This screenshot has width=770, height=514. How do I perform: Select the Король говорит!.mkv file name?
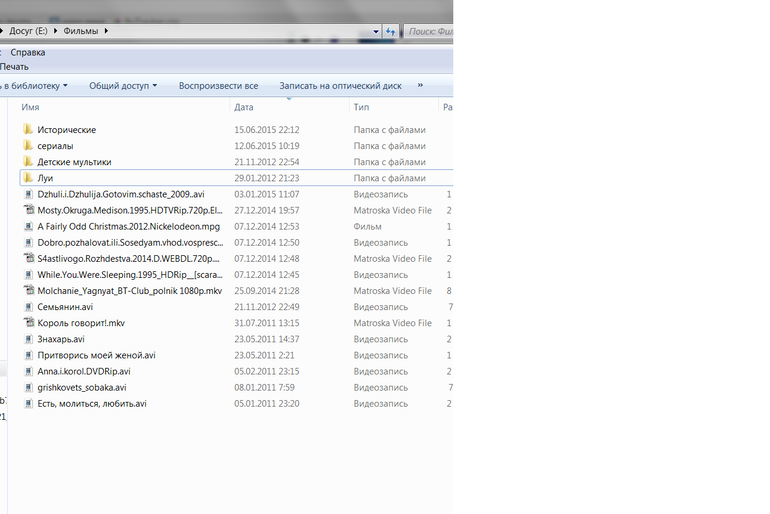(81, 323)
